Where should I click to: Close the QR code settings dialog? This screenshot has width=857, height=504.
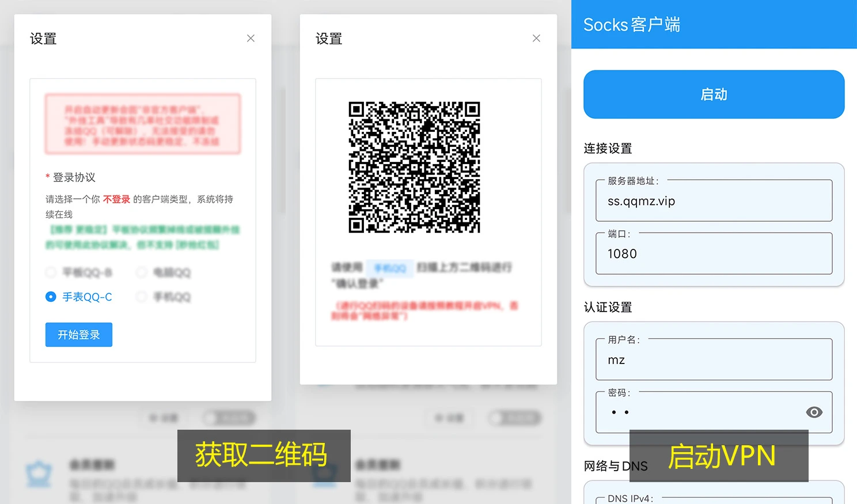[536, 39]
